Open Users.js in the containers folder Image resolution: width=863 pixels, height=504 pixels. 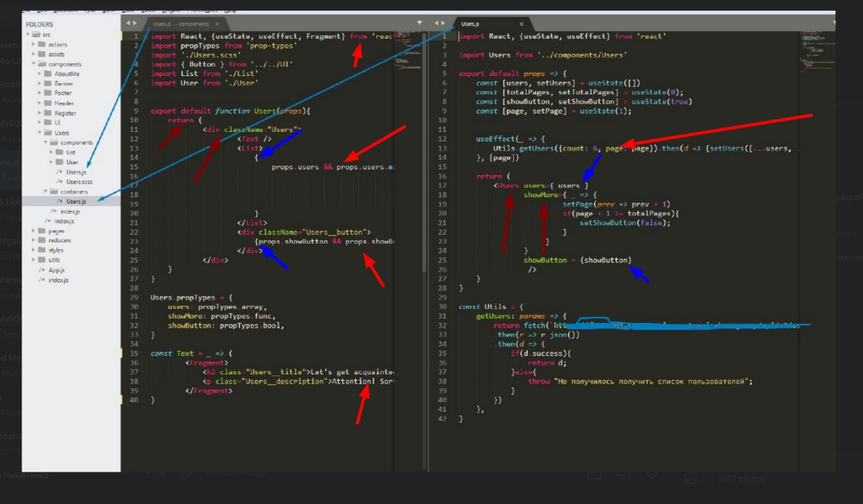pyautogui.click(x=76, y=201)
